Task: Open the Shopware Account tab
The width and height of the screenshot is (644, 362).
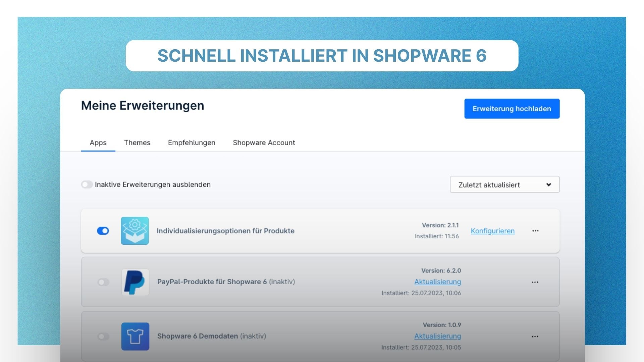Action: point(264,142)
